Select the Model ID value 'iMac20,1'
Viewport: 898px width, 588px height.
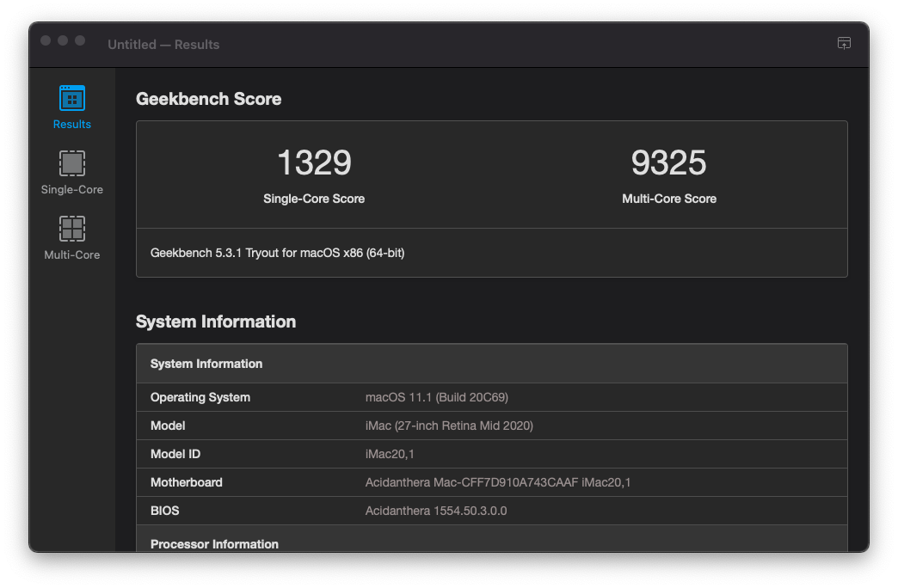point(390,454)
